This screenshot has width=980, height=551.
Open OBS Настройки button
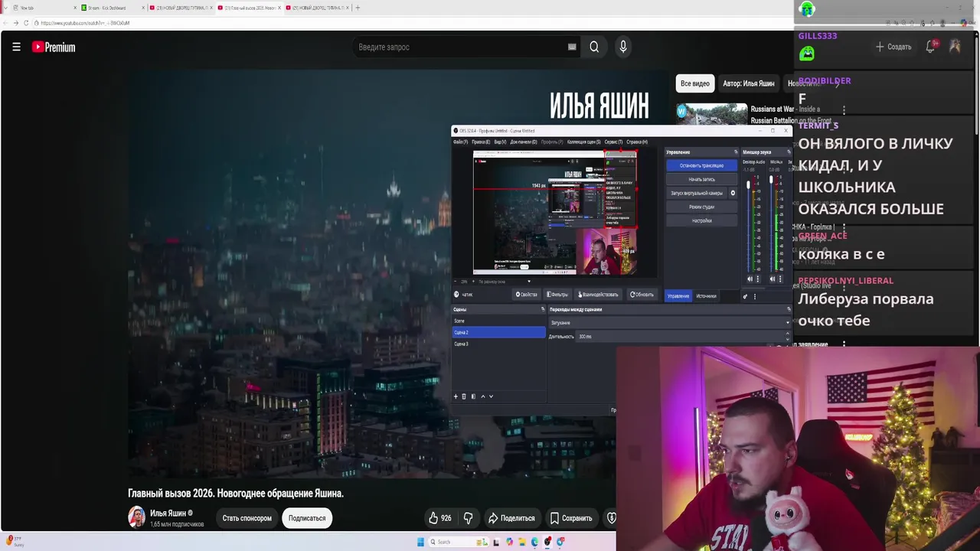(701, 220)
